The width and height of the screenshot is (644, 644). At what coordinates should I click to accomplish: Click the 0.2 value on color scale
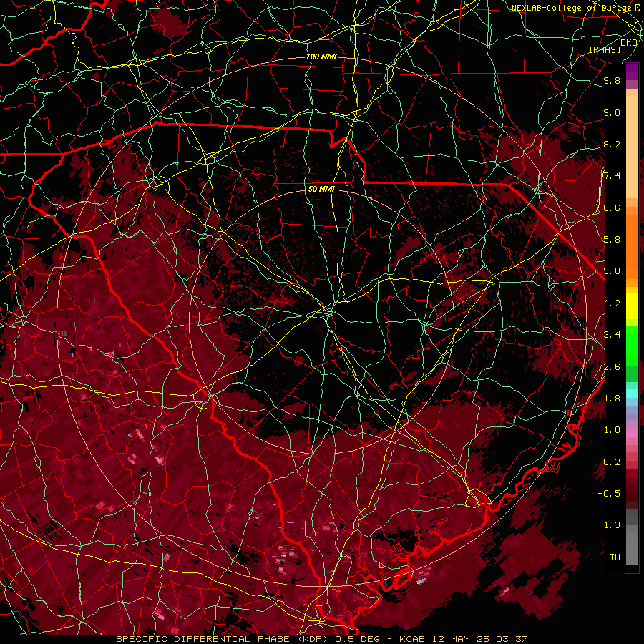click(612, 462)
